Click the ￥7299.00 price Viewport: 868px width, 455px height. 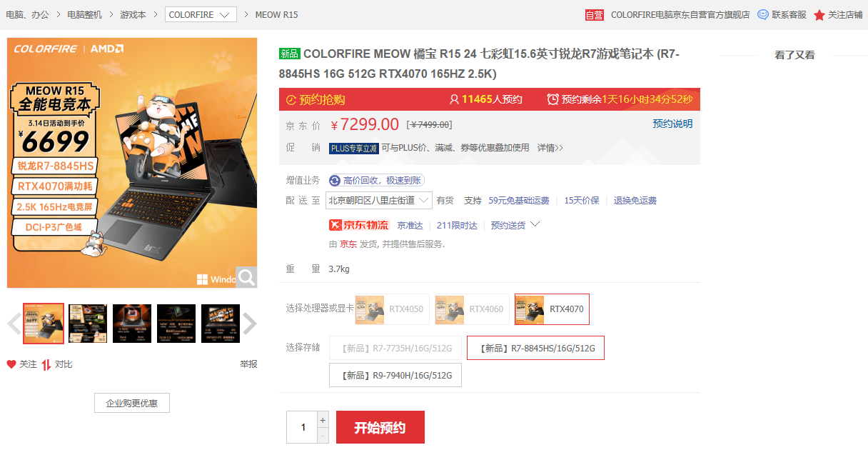pos(365,124)
